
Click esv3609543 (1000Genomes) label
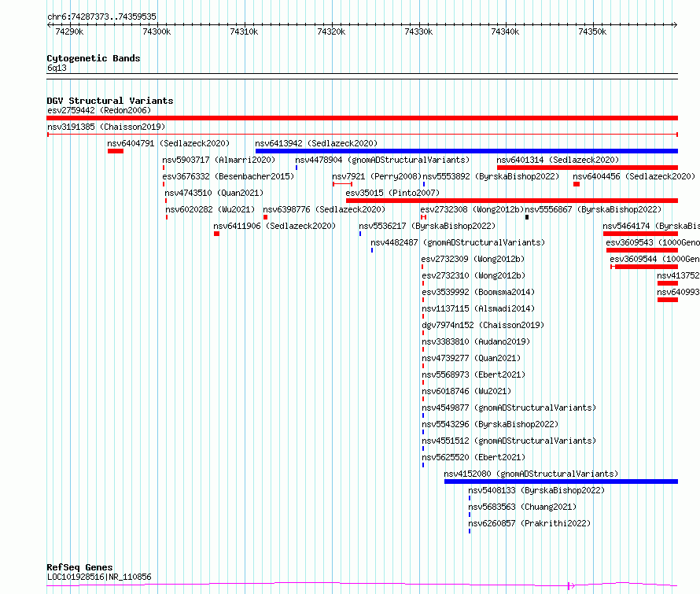point(653,242)
